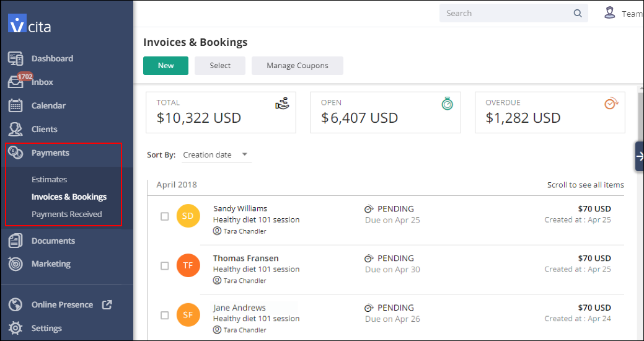The width and height of the screenshot is (644, 341).
Task: Click the Settings gear icon
Action: click(15, 328)
